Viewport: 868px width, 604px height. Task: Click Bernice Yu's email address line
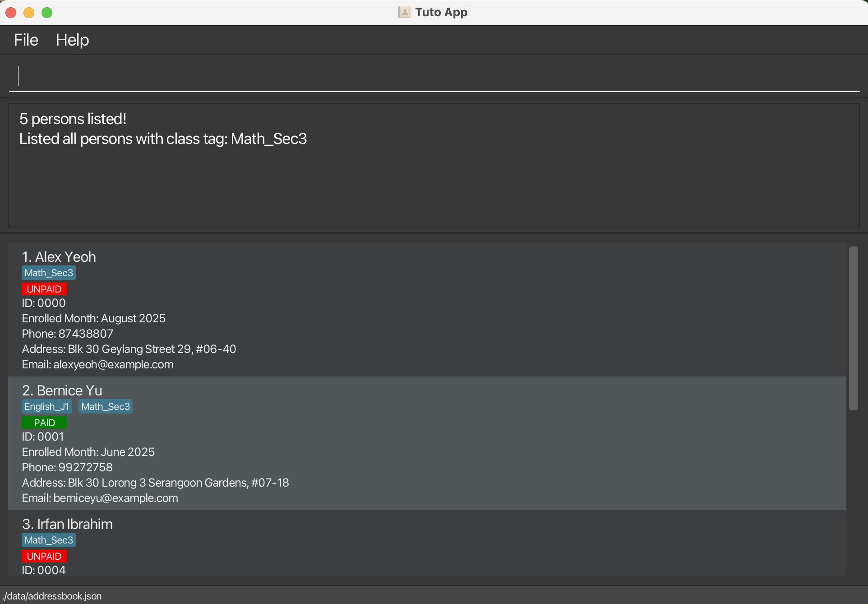(x=100, y=498)
